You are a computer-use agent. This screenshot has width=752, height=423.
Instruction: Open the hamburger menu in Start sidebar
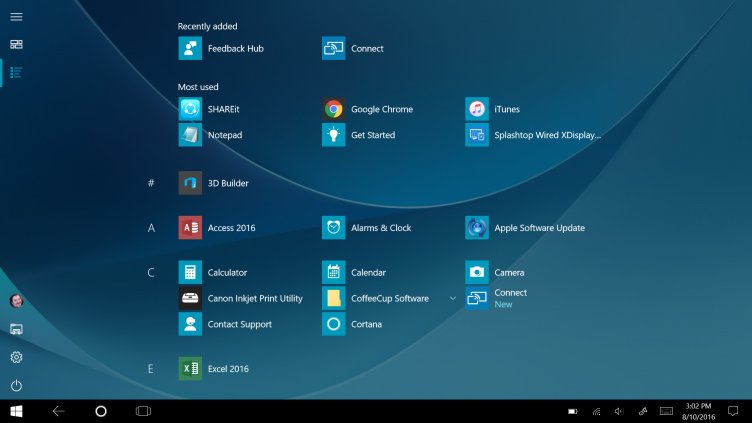16,17
